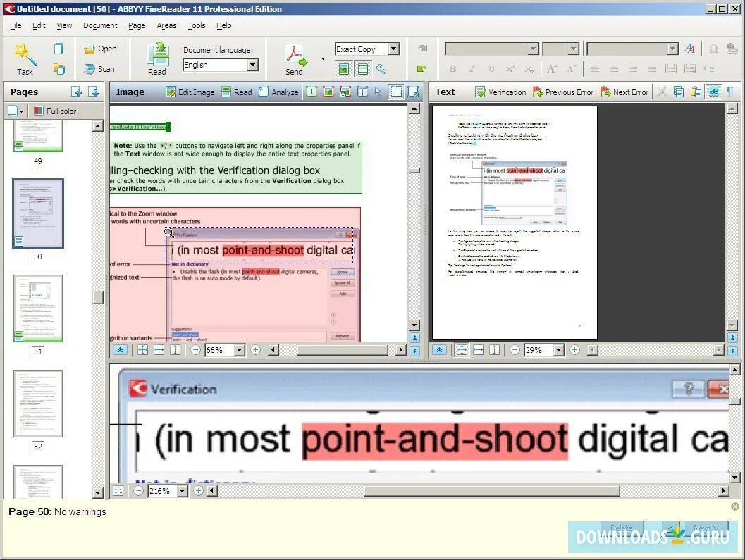Click the delete area tool icon
This screenshot has height=560, width=745.
[x=413, y=92]
